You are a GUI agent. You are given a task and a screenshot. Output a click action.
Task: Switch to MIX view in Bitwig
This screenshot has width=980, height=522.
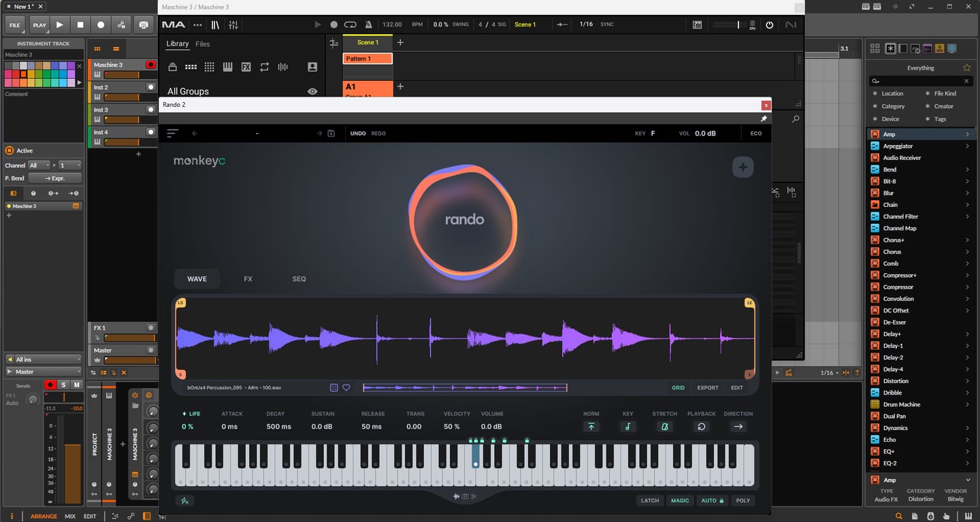pos(70,517)
